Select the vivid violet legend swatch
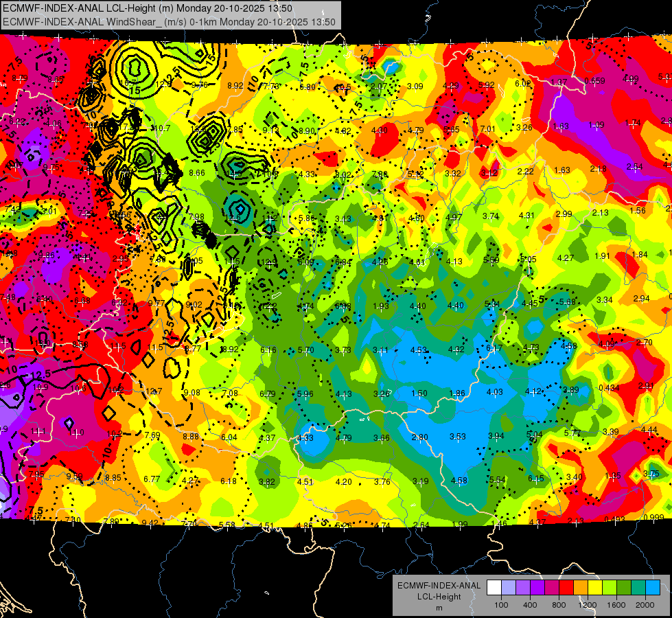 (x=537, y=588)
